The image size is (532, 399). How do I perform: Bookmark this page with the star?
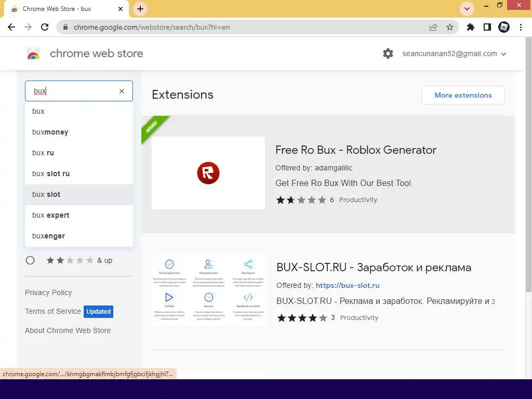pos(450,27)
